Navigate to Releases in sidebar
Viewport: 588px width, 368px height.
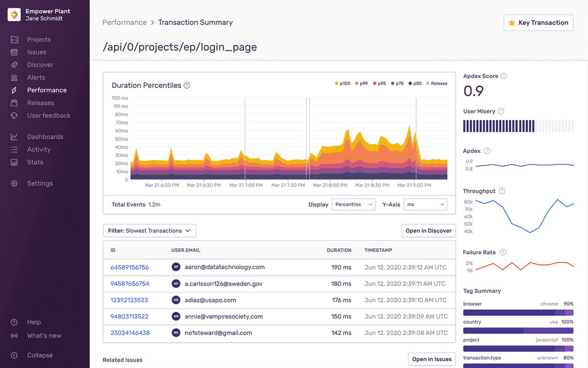[41, 103]
